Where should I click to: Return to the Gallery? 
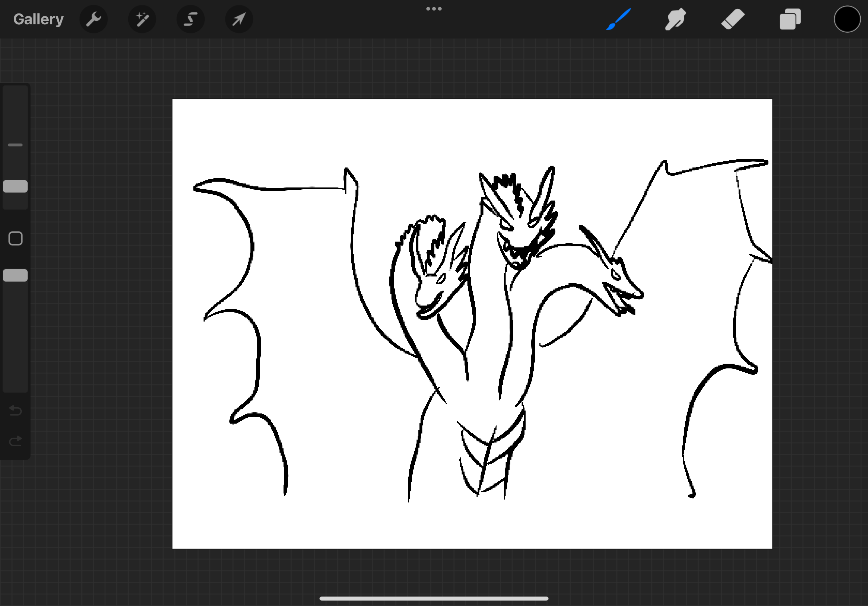38,19
